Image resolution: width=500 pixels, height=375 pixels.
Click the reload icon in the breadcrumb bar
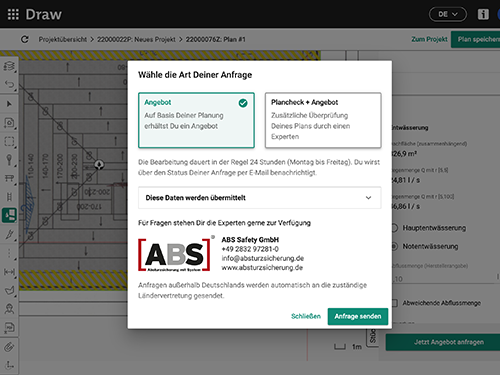tap(25, 39)
